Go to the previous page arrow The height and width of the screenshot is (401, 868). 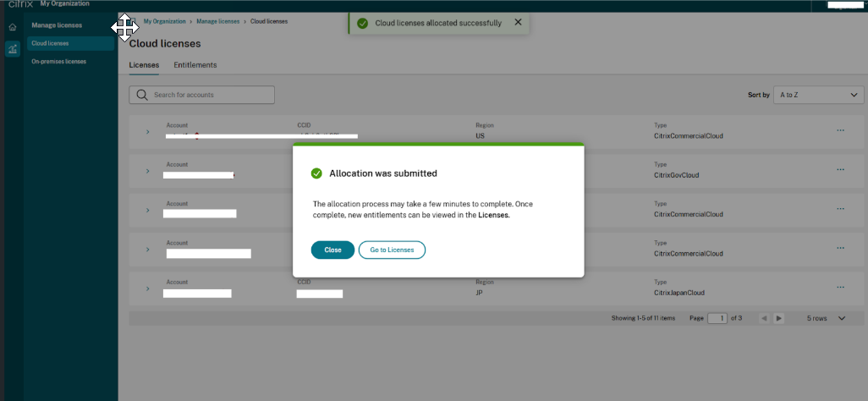[x=764, y=318]
